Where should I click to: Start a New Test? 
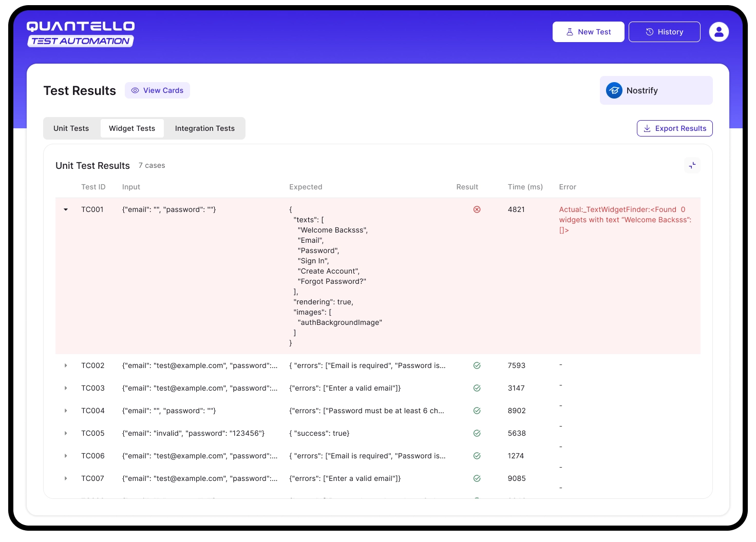589,32
